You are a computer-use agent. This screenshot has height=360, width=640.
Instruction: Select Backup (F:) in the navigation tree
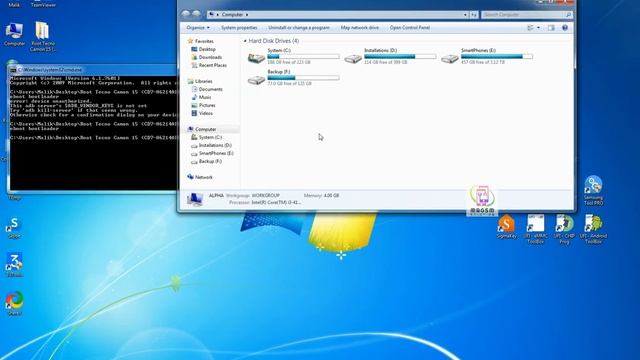click(210, 161)
